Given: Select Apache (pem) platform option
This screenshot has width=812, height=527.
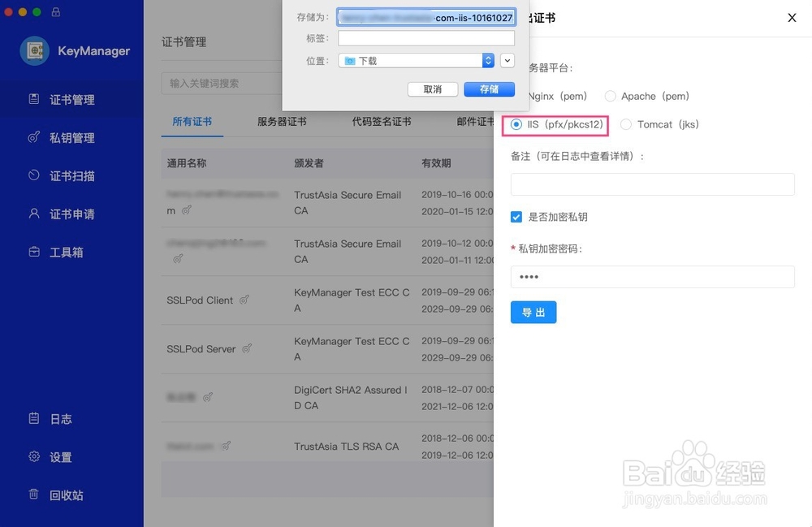Looking at the screenshot, I should coord(647,97).
